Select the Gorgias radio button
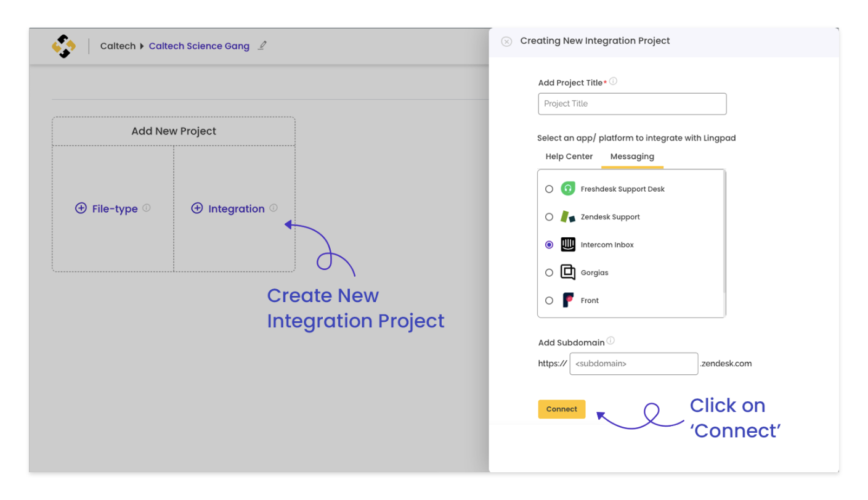The height and width of the screenshot is (500, 868). pos(549,272)
